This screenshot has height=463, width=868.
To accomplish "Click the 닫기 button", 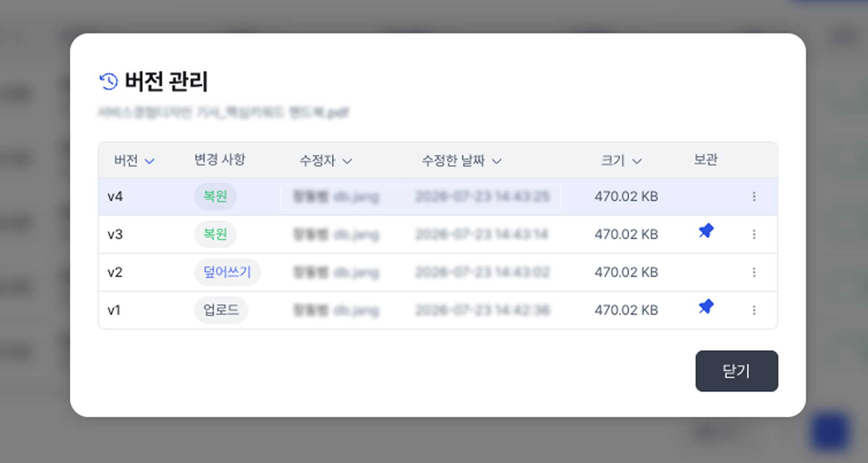I will 736,371.
